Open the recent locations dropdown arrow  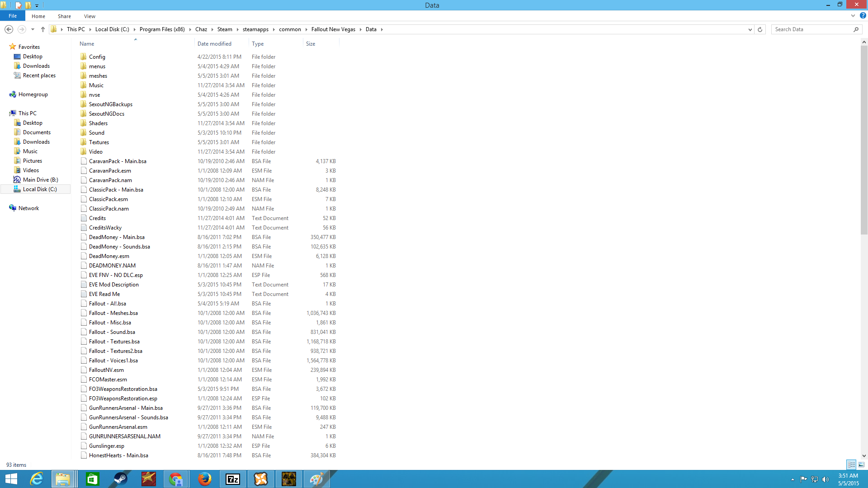[33, 29]
